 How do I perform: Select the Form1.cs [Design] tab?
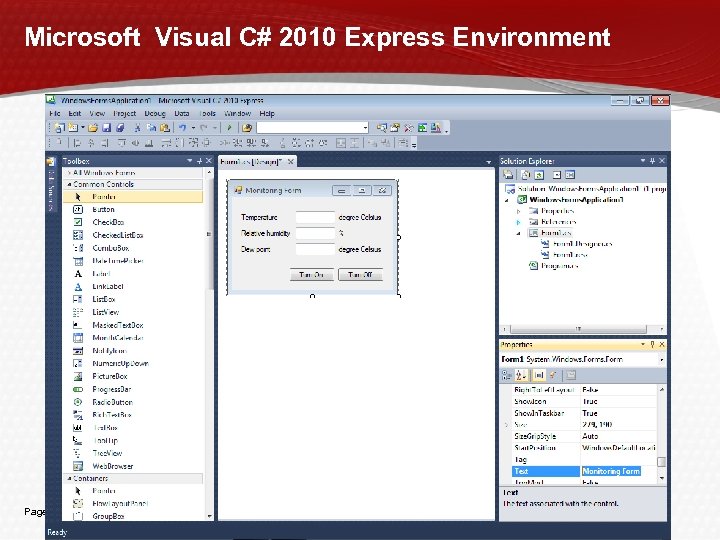coord(257,162)
